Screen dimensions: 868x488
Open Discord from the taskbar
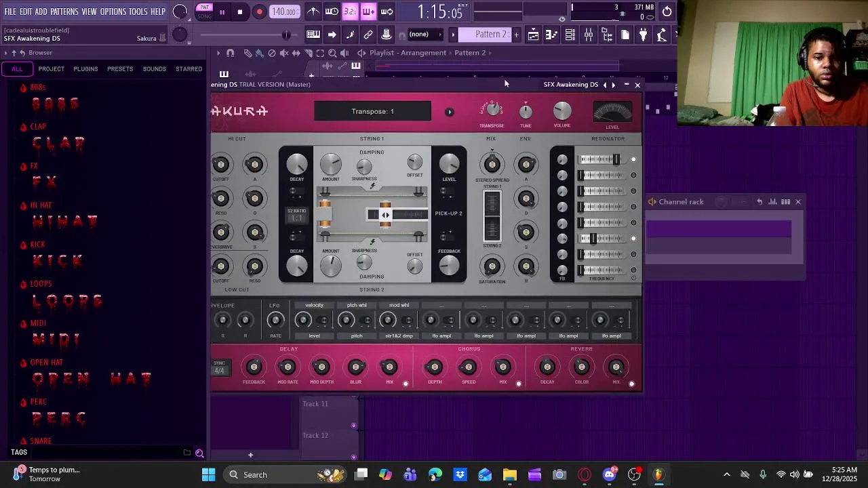(x=610, y=474)
